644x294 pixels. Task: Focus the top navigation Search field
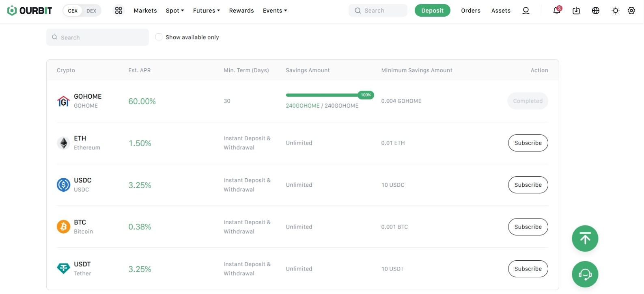point(378,11)
